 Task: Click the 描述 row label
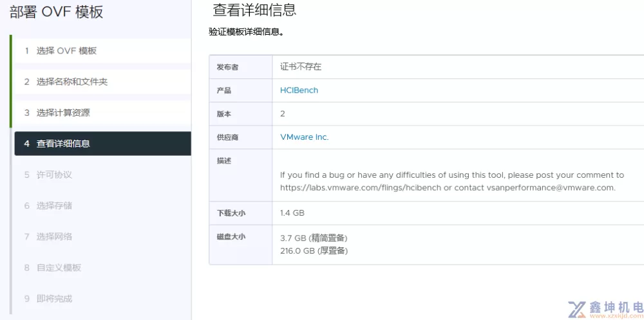224,160
